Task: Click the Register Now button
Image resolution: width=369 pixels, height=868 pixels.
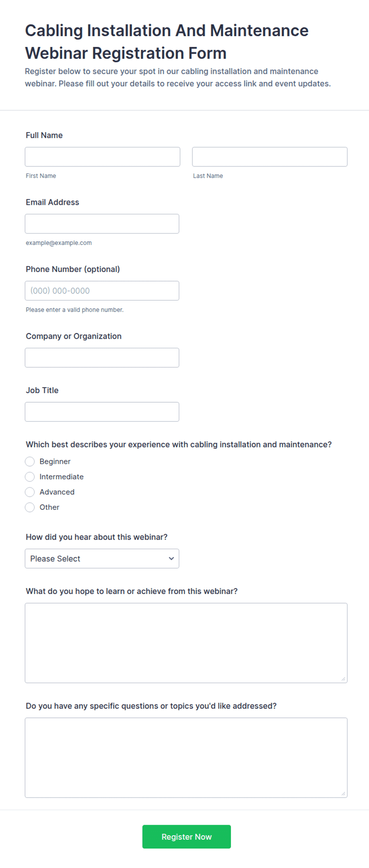Action: (186, 837)
